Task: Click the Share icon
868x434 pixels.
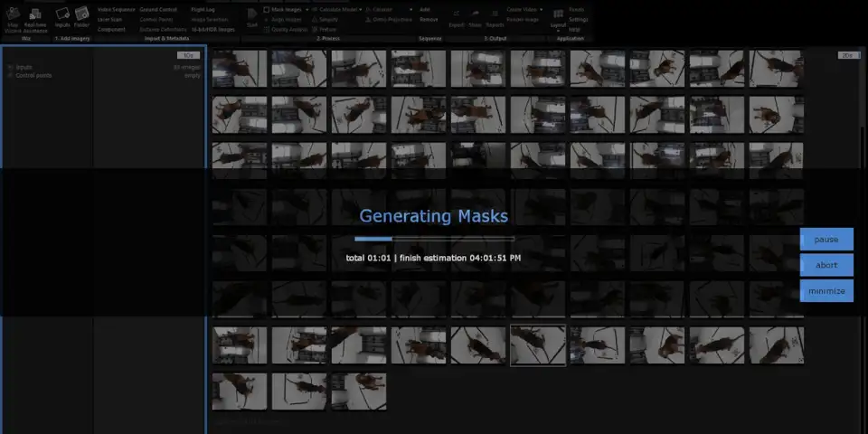Action: coord(475,16)
